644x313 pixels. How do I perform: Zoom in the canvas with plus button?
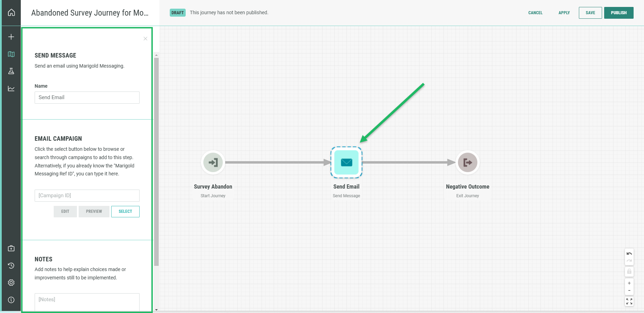click(629, 283)
